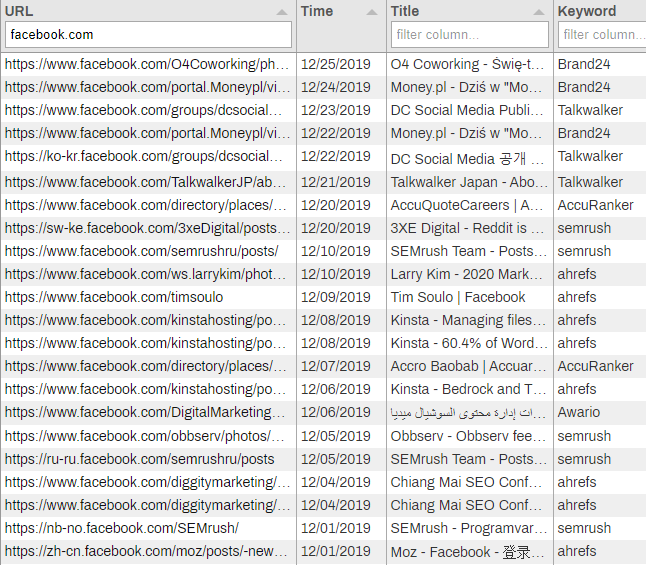Click title 'Talkwalker Japan - Abo...'
The width and height of the screenshot is (646, 565).
point(469,182)
